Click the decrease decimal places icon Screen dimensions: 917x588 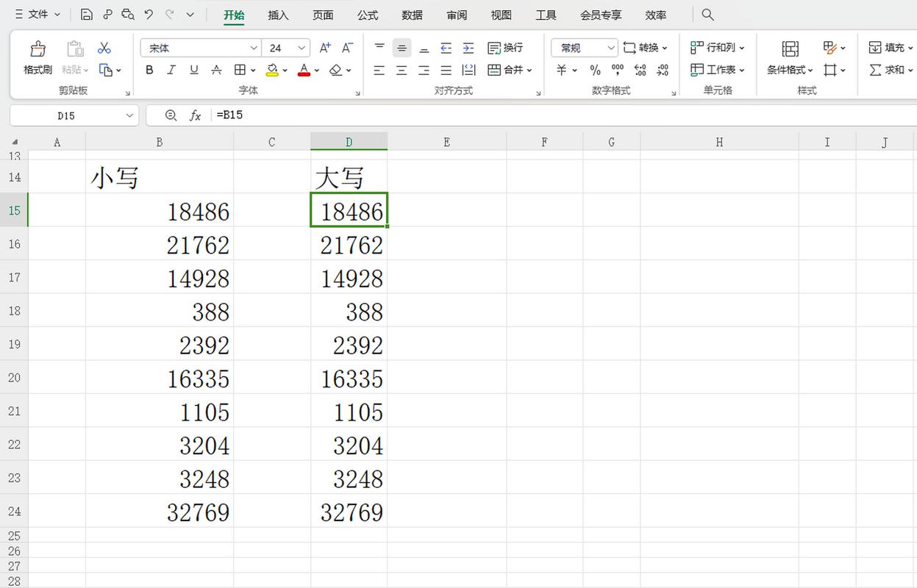point(663,71)
